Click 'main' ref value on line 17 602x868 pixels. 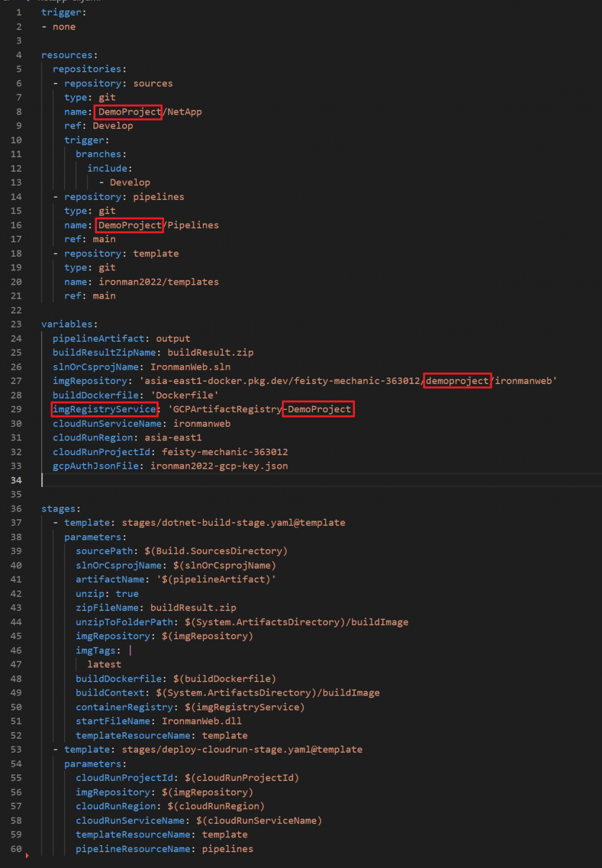point(104,239)
